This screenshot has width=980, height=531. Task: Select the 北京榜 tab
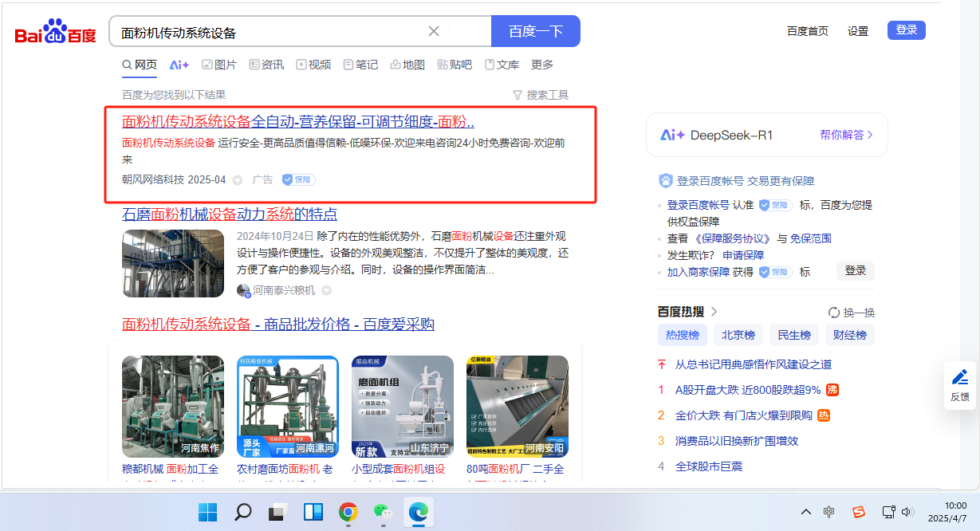[738, 335]
